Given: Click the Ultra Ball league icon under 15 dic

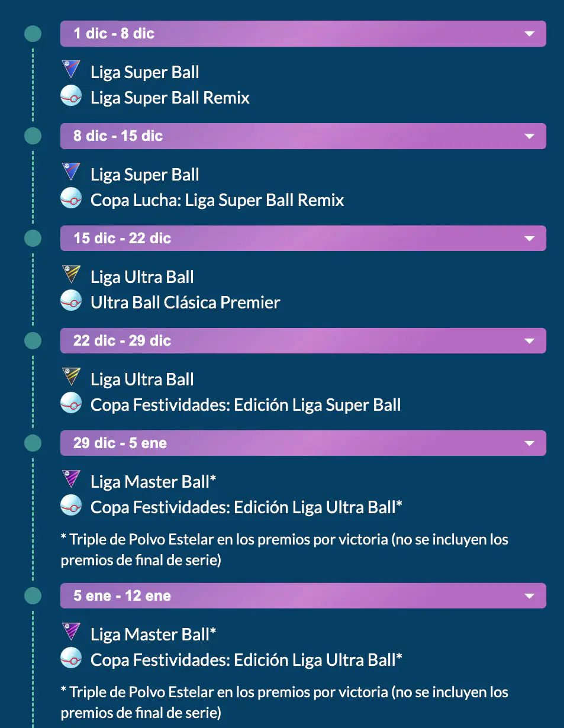Looking at the screenshot, I should click(x=71, y=275).
